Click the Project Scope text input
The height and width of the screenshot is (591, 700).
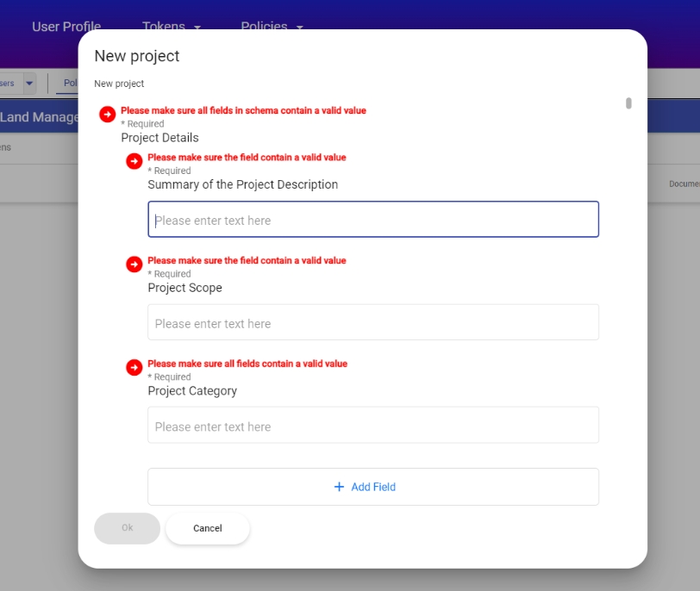pos(372,323)
